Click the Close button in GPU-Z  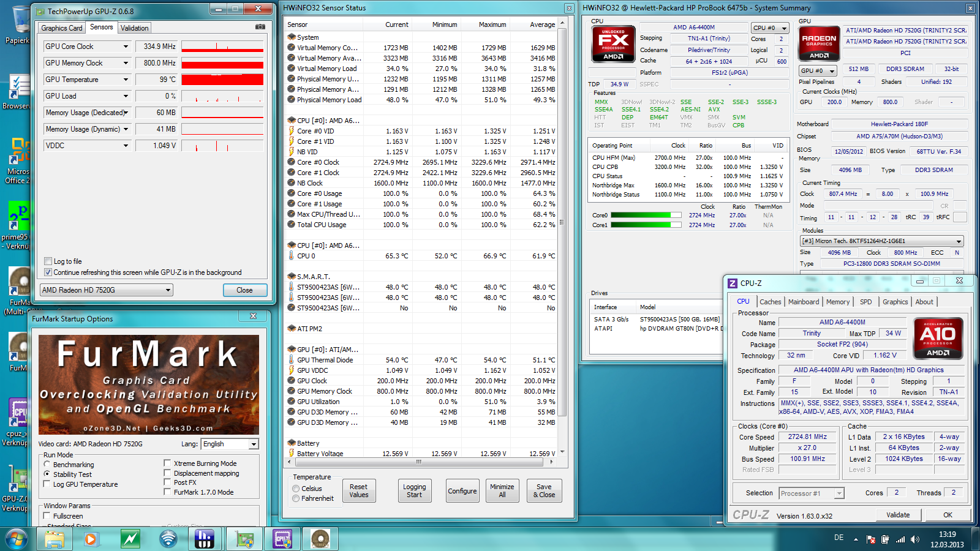tap(244, 290)
